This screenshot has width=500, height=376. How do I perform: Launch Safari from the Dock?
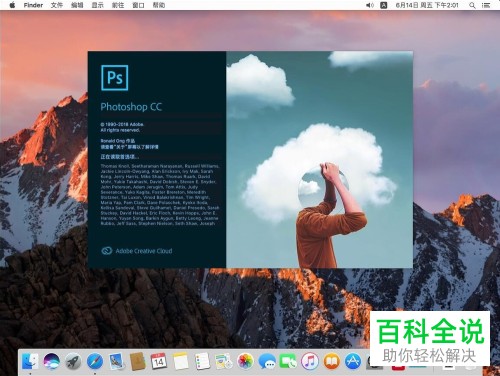[95, 362]
